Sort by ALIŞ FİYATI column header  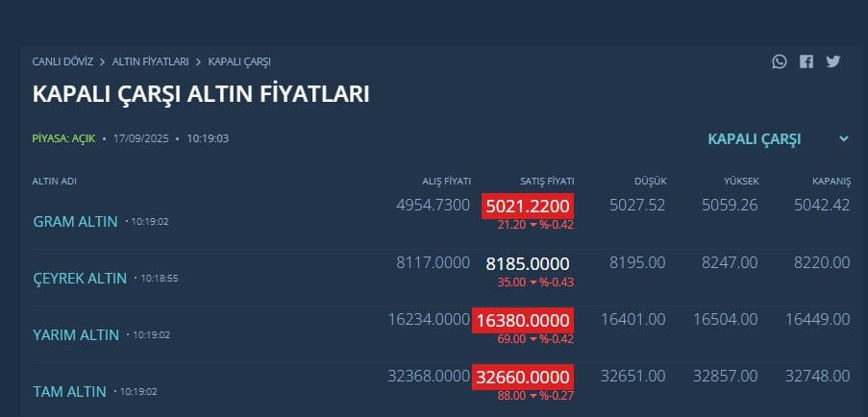446,182
